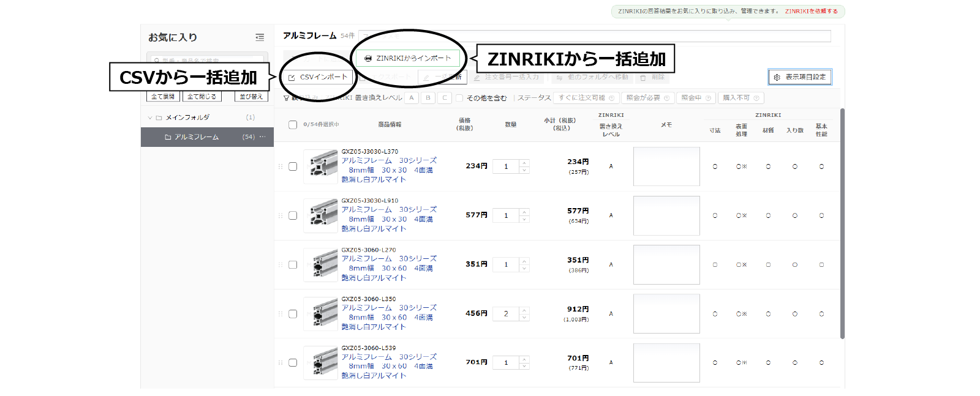
Task: Follow the ZINRIKIを依頼する link
Action: click(812, 11)
